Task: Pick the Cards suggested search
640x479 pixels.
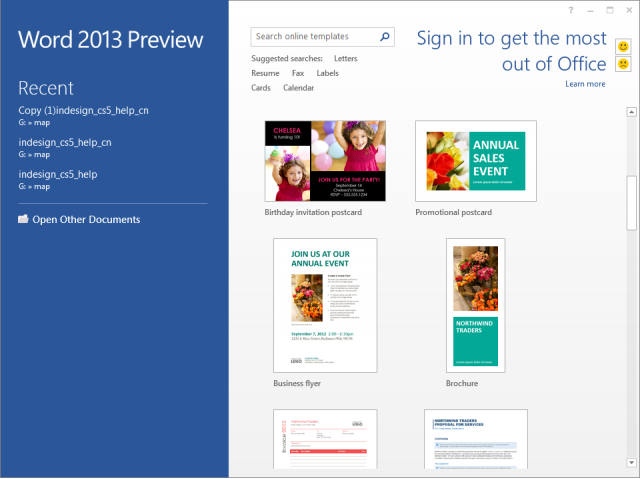Action: (x=261, y=88)
